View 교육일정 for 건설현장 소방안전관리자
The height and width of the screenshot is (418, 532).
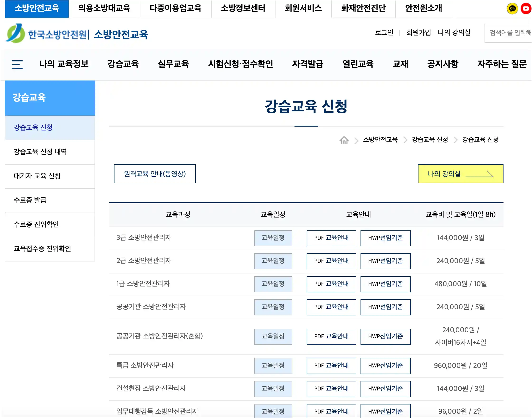(273, 389)
